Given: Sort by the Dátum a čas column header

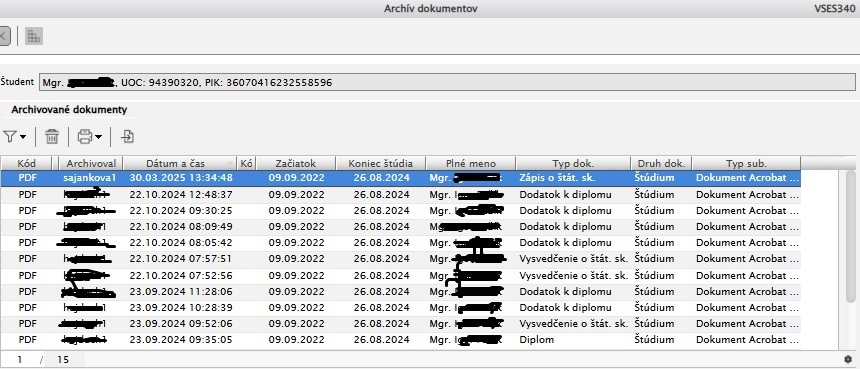Looking at the screenshot, I should 180,163.
